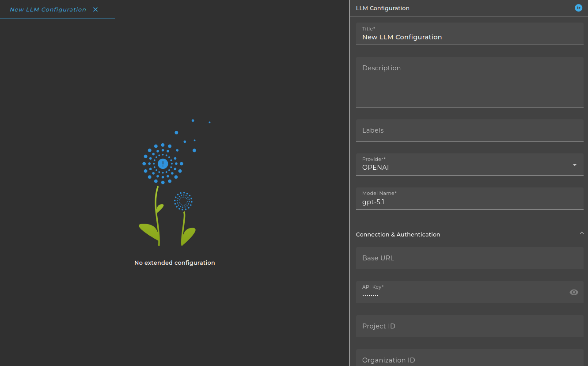Close the New LLM Configuration tab
The width and height of the screenshot is (588, 366).
95,10
